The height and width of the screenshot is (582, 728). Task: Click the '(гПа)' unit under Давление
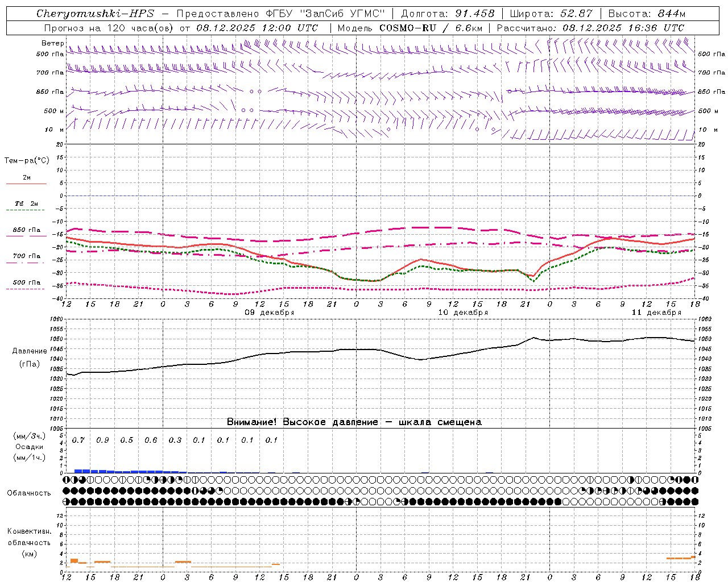(30, 364)
